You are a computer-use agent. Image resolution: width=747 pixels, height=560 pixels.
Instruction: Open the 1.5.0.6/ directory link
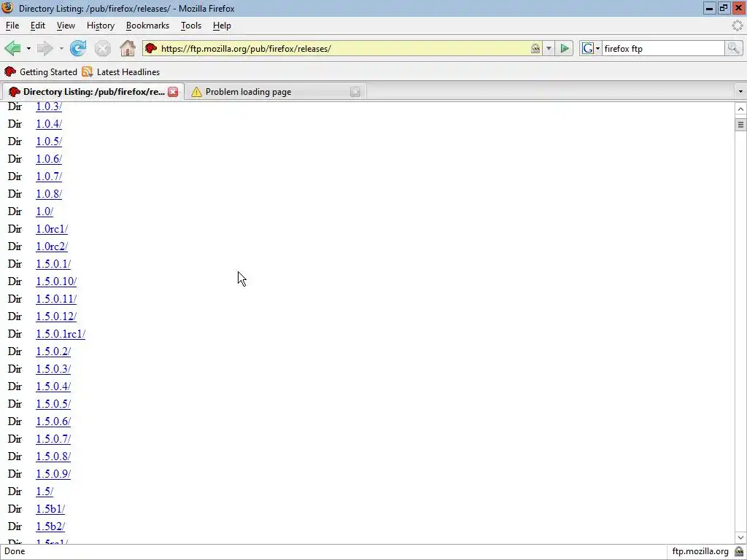tap(53, 421)
